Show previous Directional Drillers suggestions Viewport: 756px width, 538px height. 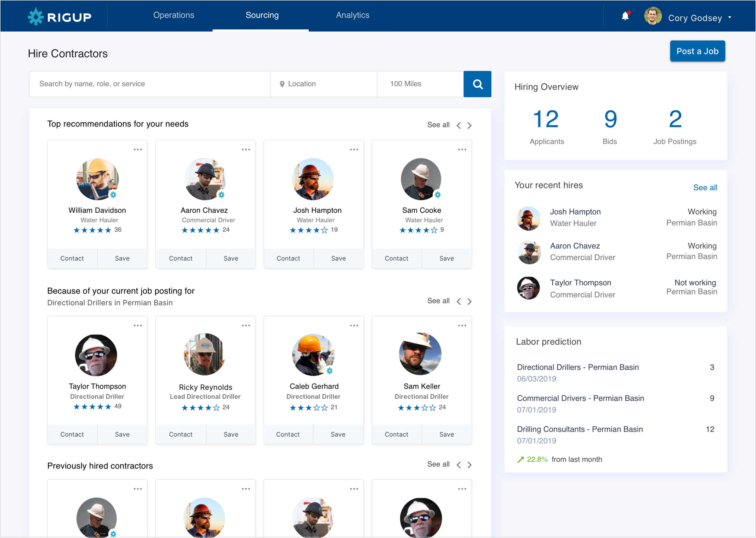[x=459, y=301]
